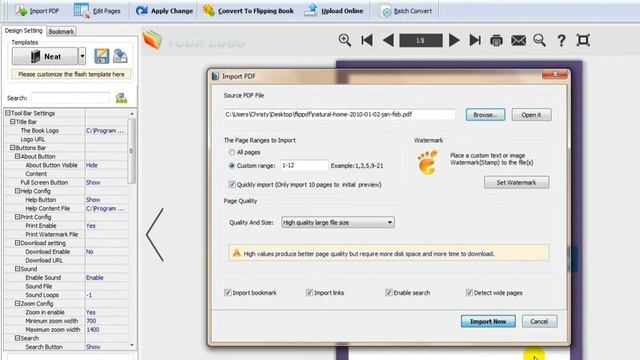The image size is (640, 360).
Task: Click the save template disk icon
Action: pos(102,56)
